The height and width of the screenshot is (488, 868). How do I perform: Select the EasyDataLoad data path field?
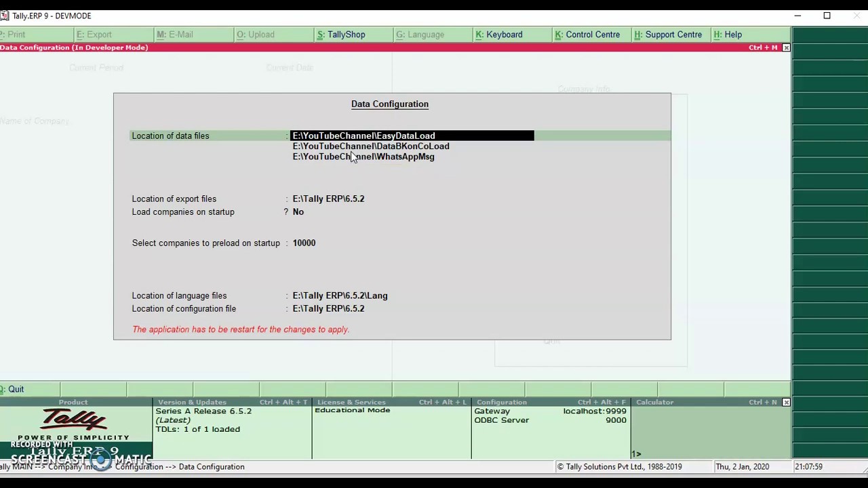point(412,136)
